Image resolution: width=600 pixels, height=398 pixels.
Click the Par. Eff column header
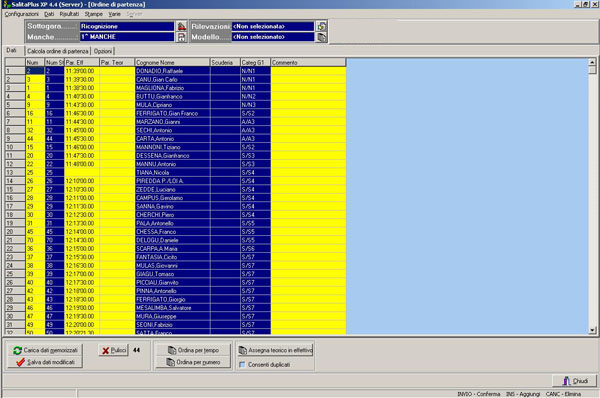(82, 62)
